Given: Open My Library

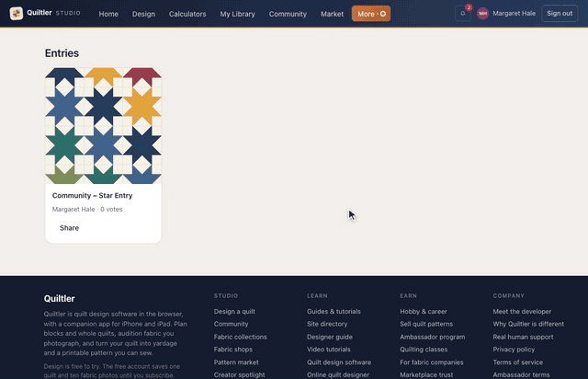Looking at the screenshot, I should click(237, 14).
